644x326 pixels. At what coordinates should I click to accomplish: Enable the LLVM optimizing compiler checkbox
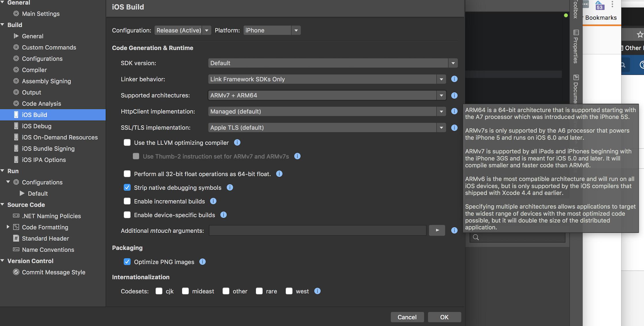(127, 143)
